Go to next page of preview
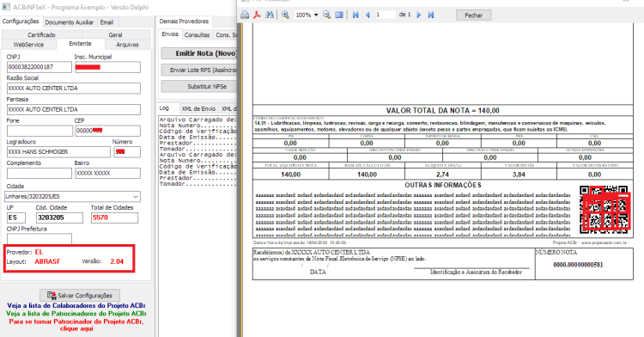 [419, 15]
